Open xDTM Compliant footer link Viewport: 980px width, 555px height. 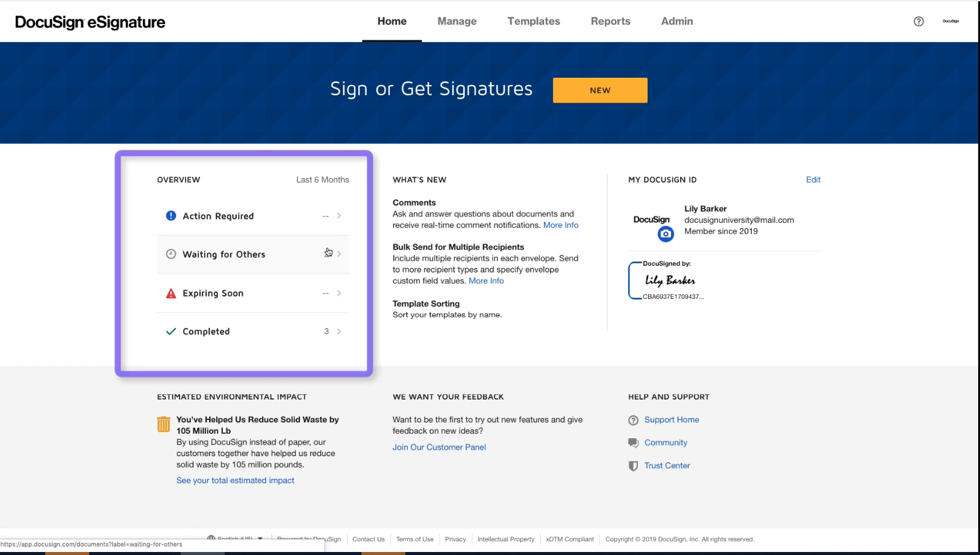(570, 539)
